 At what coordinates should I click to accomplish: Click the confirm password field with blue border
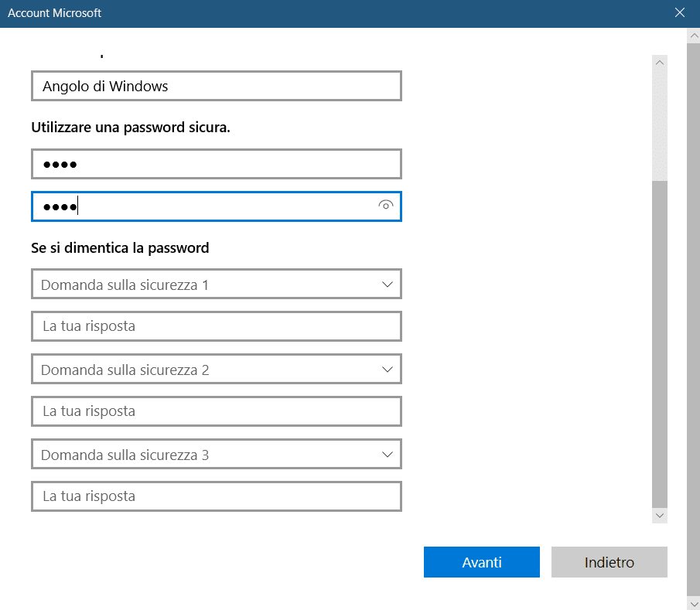click(217, 206)
